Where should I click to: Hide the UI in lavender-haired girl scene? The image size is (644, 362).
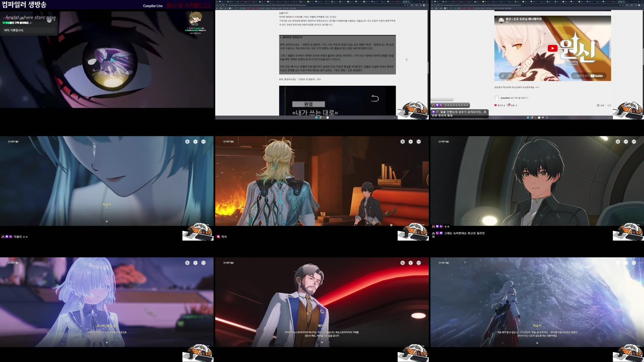(x=203, y=263)
